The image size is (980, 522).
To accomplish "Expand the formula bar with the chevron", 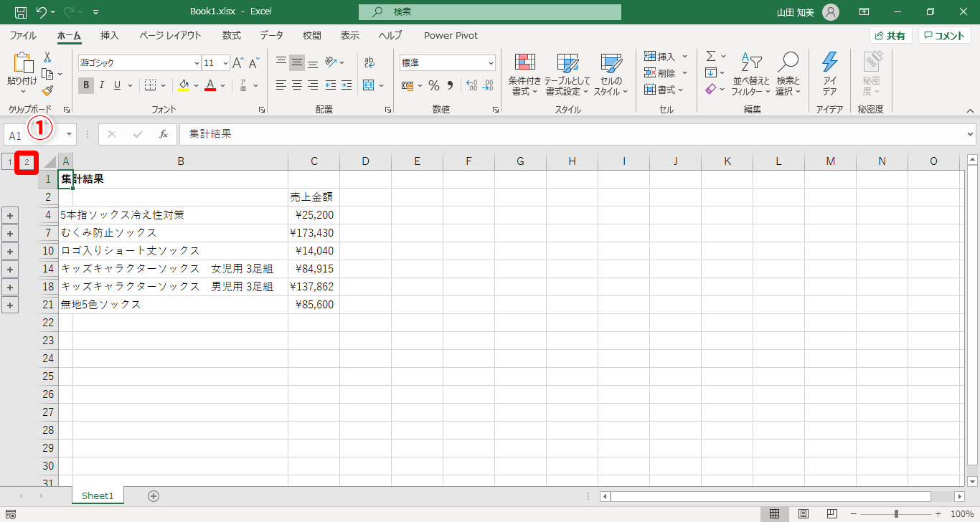I will (x=971, y=134).
